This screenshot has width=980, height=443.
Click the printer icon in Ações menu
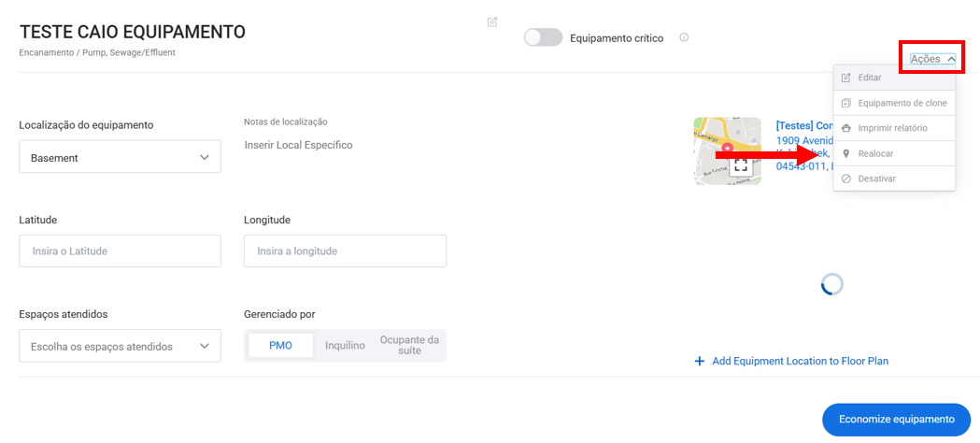(846, 128)
